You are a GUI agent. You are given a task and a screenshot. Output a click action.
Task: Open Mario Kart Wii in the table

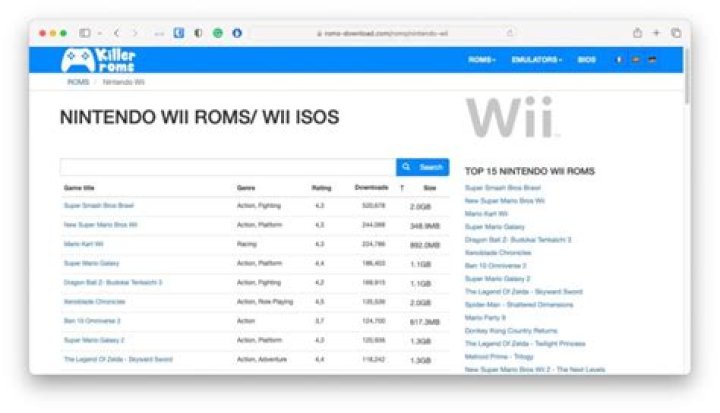84,244
